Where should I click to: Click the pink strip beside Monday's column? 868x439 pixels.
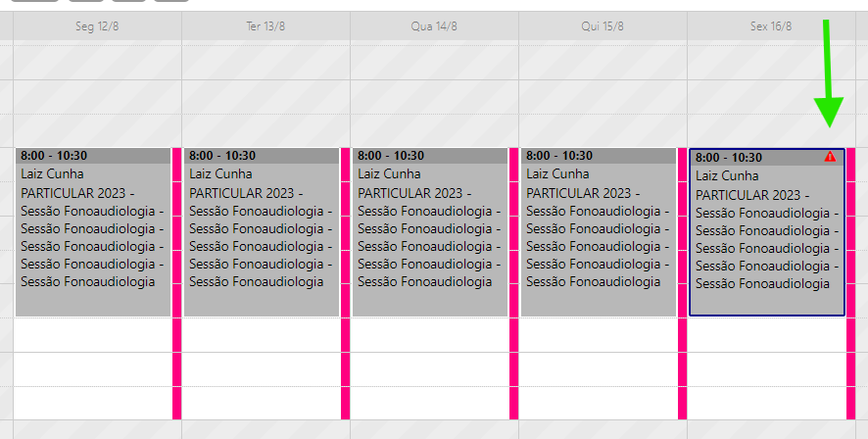(177, 284)
